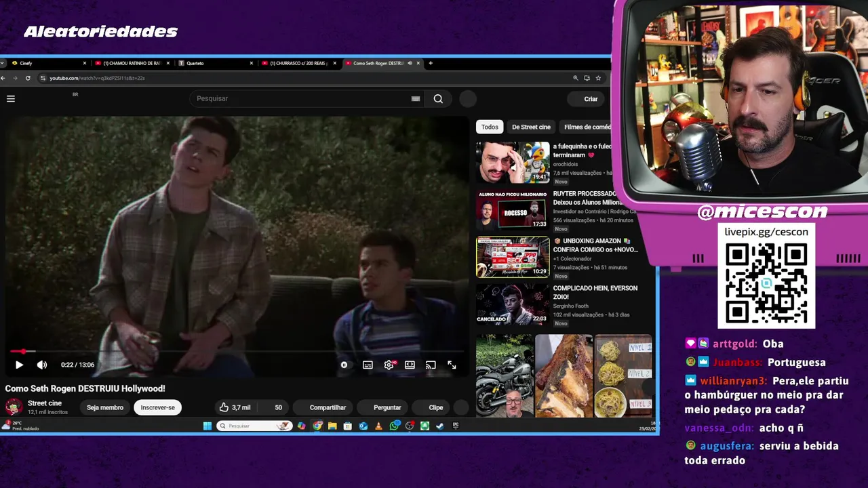Open the Windows Start menu

208,426
